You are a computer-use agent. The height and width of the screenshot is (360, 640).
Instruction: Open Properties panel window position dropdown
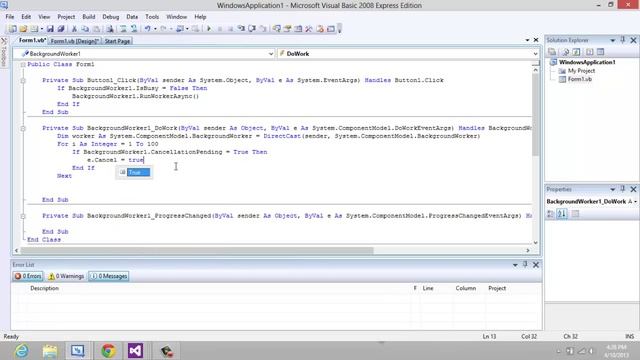tap(612, 189)
